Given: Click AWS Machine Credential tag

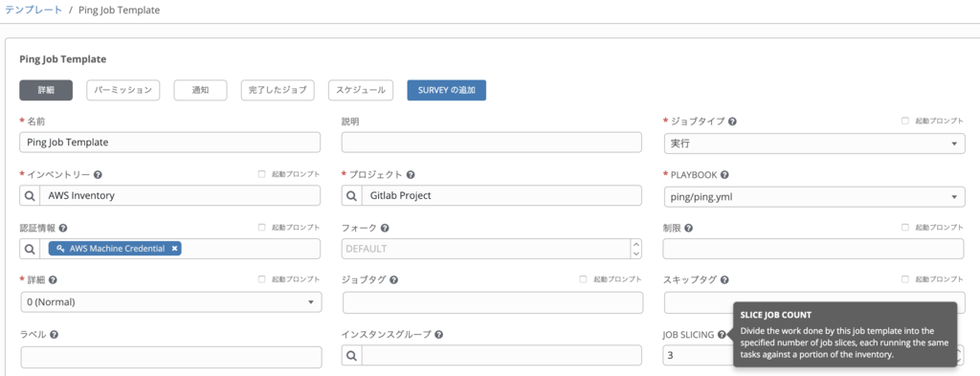Looking at the screenshot, I should click(115, 249).
